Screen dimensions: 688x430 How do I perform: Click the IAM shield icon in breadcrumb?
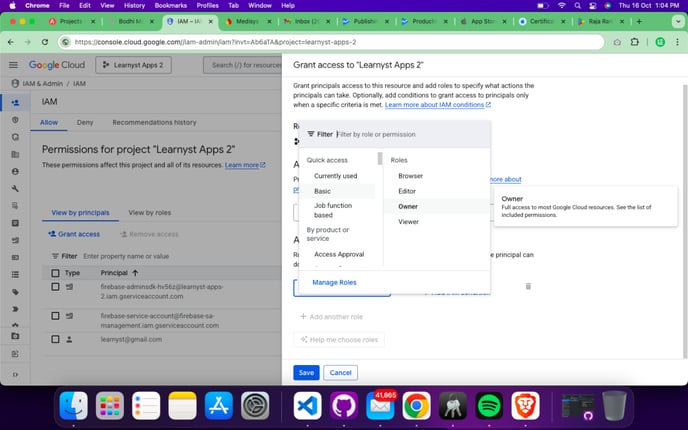click(x=15, y=83)
